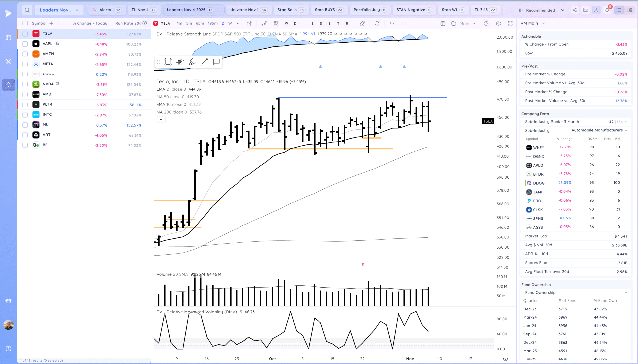Open the Leaders Nov watchlist dropdown
638x364 pixels.
[59, 10]
